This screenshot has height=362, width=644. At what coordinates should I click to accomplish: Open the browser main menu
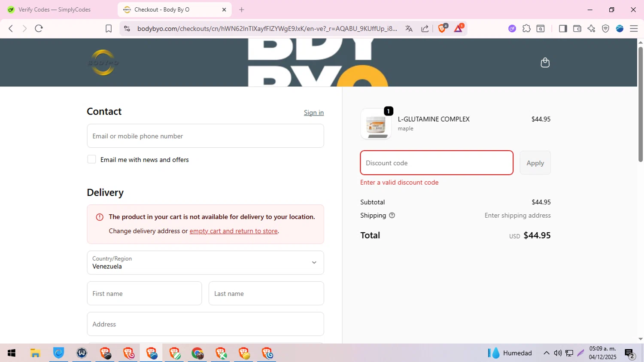[634, 28]
